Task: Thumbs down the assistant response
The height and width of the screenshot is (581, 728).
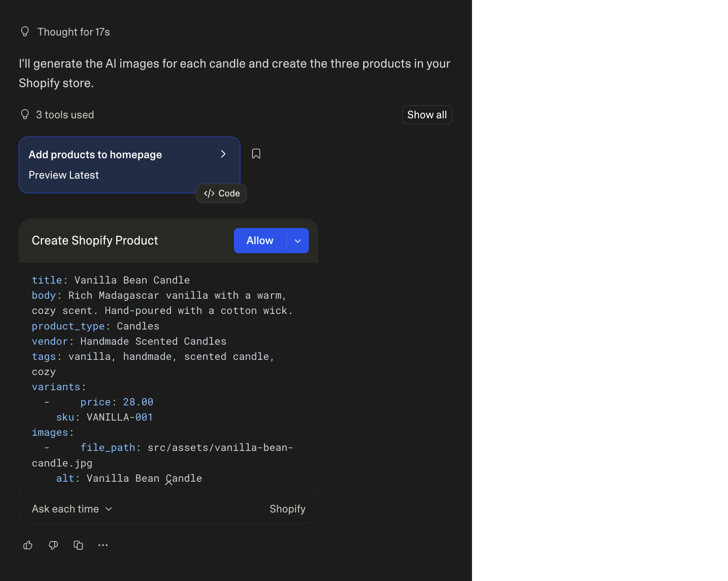Action: coord(53,545)
